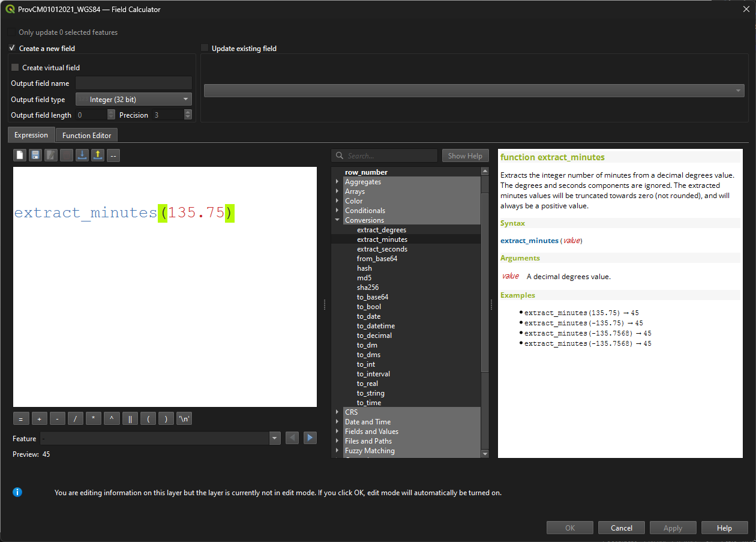This screenshot has height=542, width=756.
Task: Select the to_string function in list
Action: pyautogui.click(x=370, y=393)
